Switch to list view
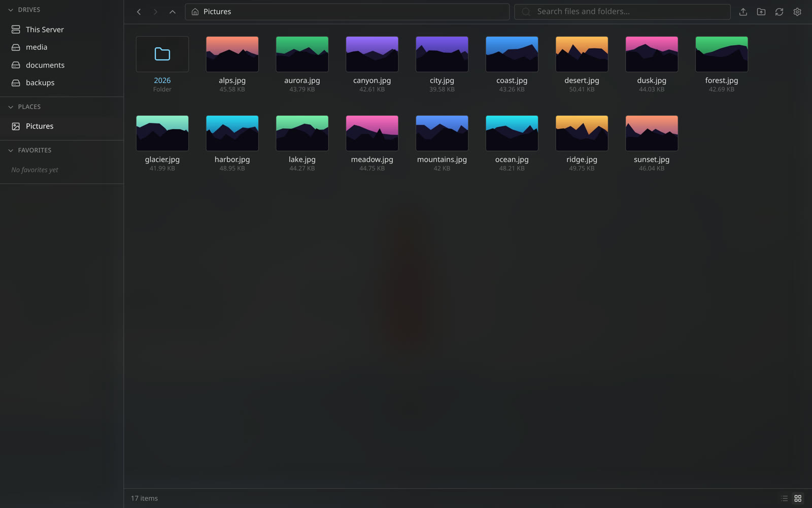Viewport: 812px width, 508px height. pos(784,498)
